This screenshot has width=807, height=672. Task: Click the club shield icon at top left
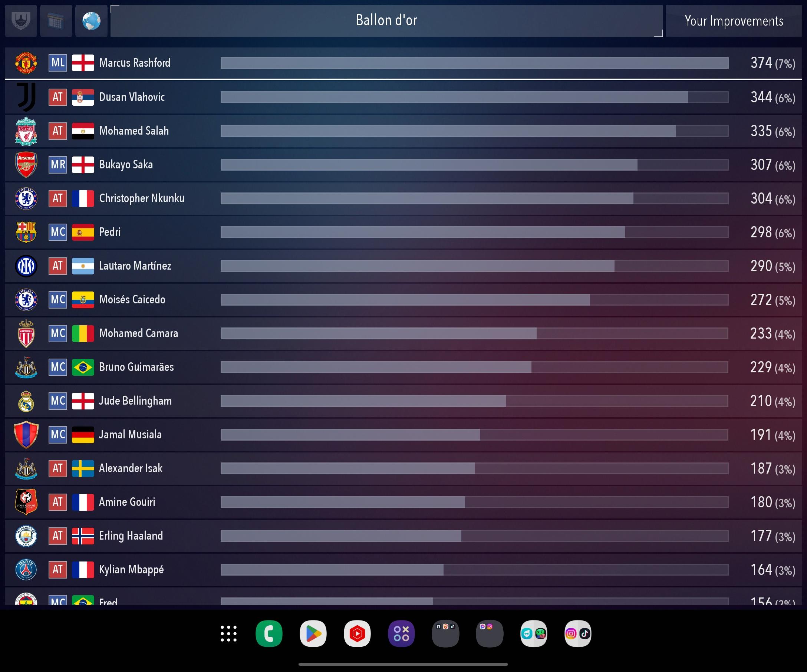21,21
